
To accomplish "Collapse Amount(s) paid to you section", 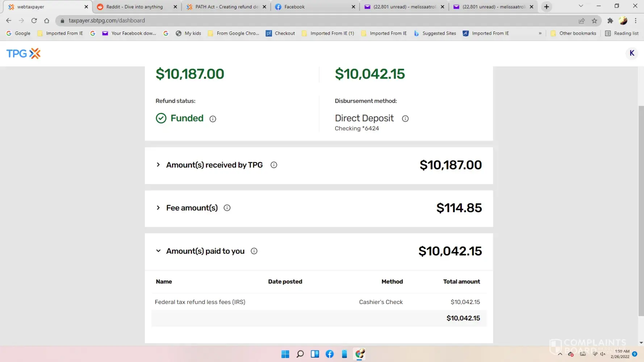I will coord(158,251).
